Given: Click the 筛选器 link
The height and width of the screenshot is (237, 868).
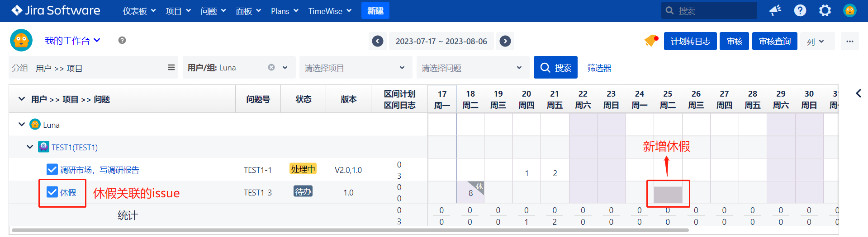Looking at the screenshot, I should [599, 68].
